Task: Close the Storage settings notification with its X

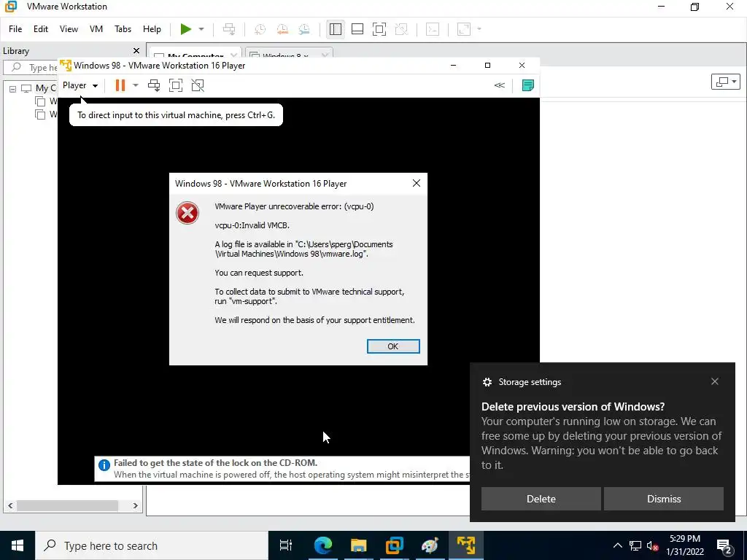Action: coord(715,381)
